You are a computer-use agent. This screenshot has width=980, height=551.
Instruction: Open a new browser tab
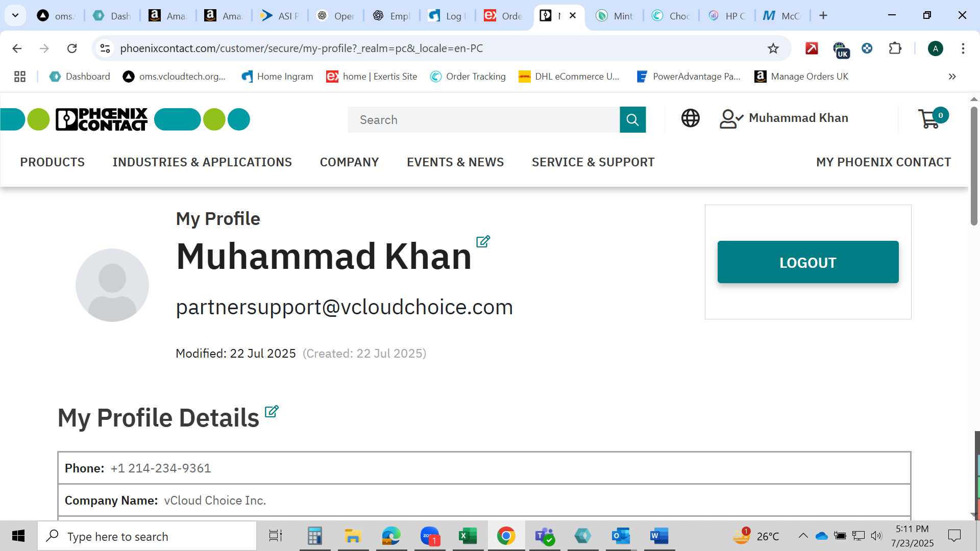[x=823, y=16]
